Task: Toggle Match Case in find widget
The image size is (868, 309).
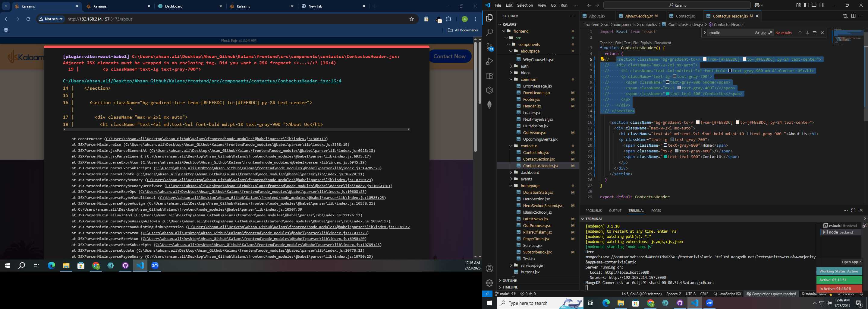Action: tap(757, 33)
